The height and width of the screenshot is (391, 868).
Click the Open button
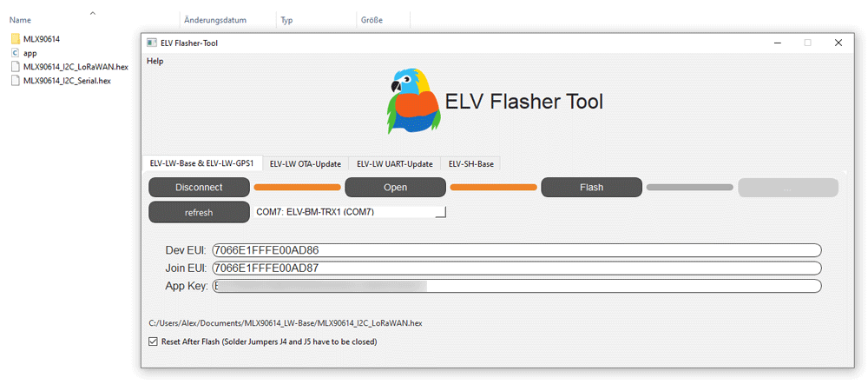395,187
